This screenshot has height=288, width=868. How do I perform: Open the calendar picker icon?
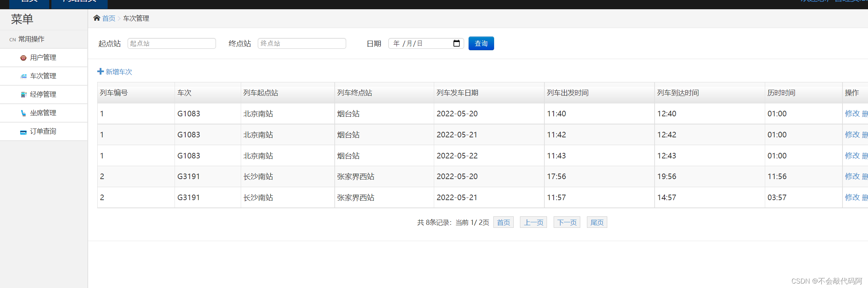[457, 43]
